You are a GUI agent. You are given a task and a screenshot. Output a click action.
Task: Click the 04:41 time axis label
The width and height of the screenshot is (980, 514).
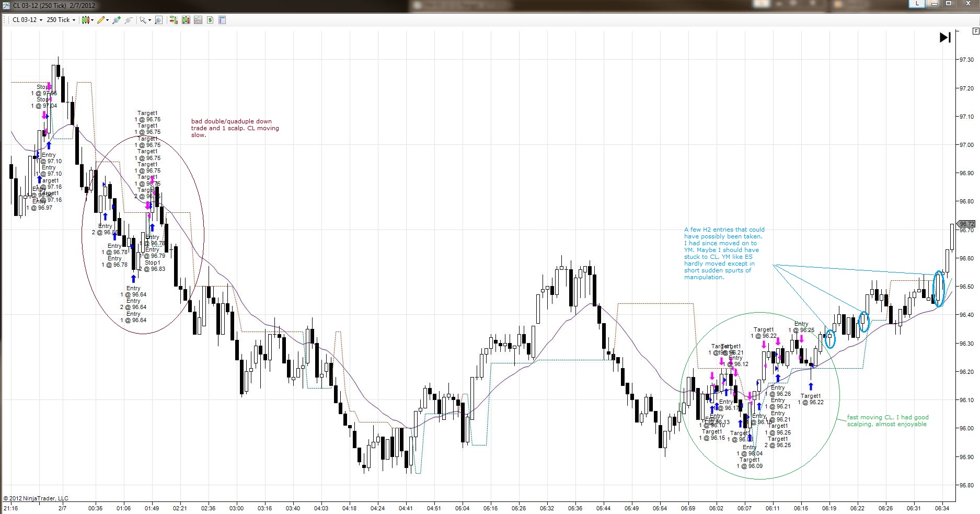coord(406,508)
